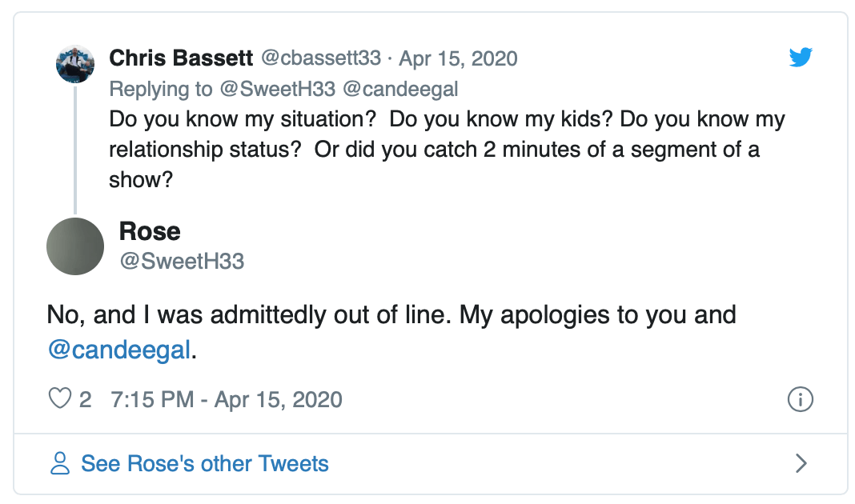855x504 pixels.
Task: Open the Rose display name link
Action: [150, 231]
